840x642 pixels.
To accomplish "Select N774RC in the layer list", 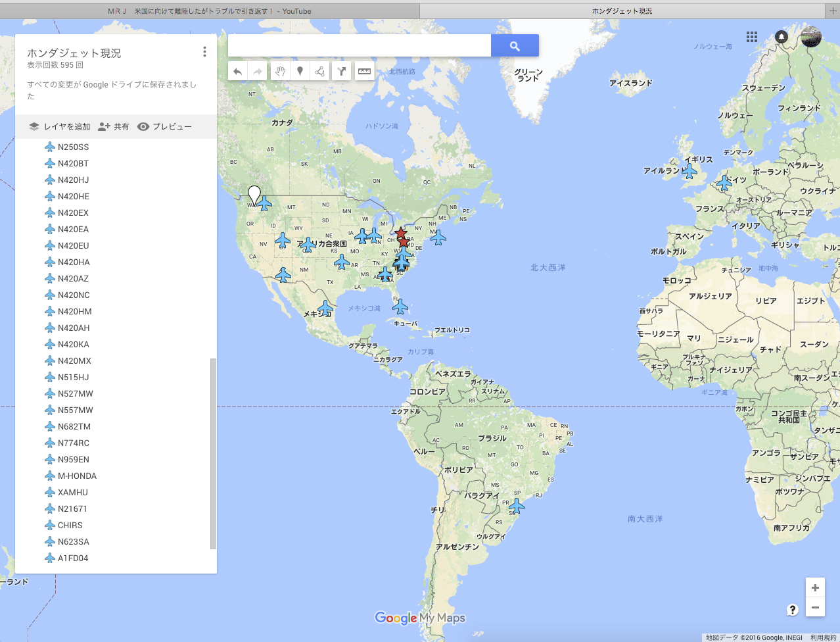I will [x=74, y=443].
